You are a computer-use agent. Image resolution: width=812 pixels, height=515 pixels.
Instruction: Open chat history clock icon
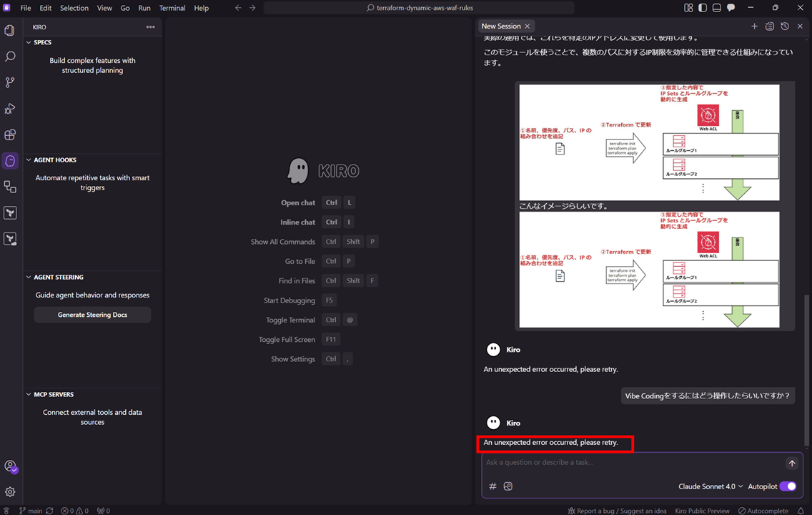(x=785, y=26)
